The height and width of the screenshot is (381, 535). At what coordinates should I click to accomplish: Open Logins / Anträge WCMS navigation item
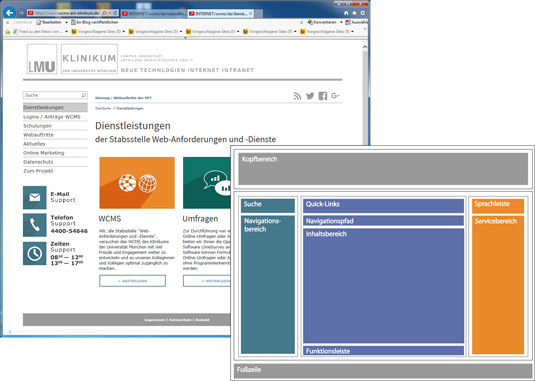(x=55, y=117)
